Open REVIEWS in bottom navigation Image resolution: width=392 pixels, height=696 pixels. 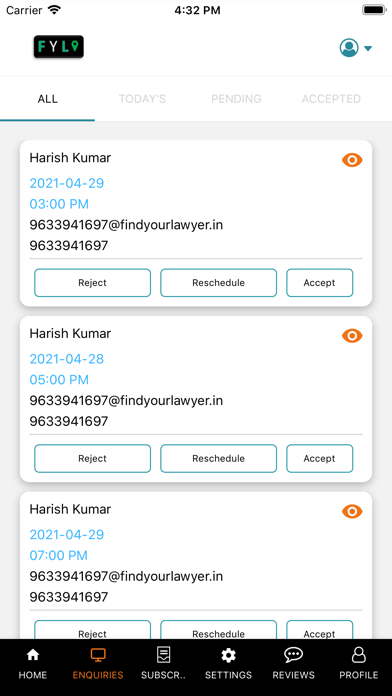[x=293, y=664]
